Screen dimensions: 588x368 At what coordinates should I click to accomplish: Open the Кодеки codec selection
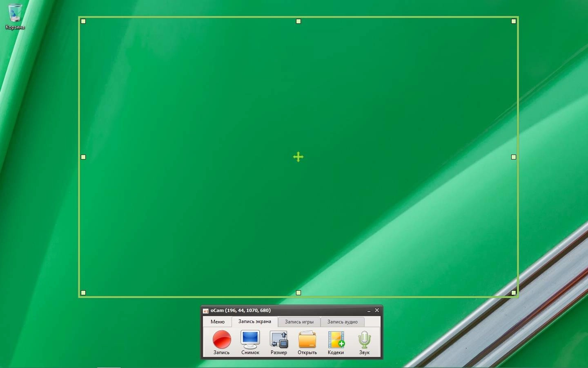coord(336,343)
